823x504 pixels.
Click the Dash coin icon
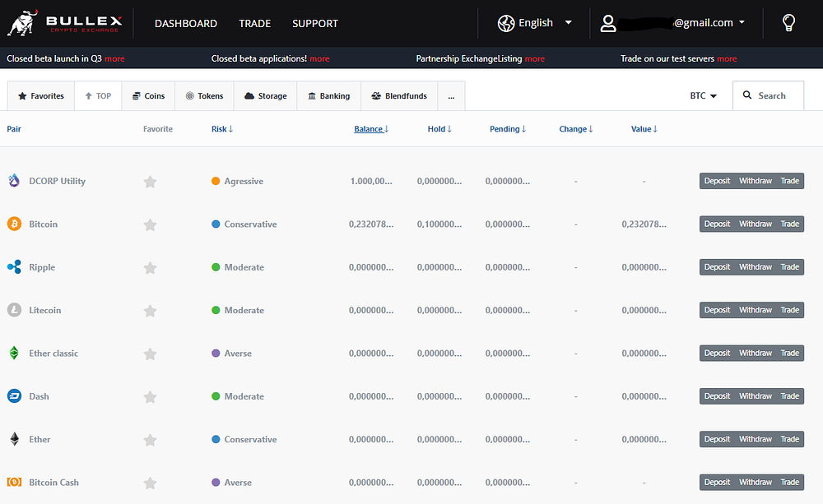[x=14, y=396]
